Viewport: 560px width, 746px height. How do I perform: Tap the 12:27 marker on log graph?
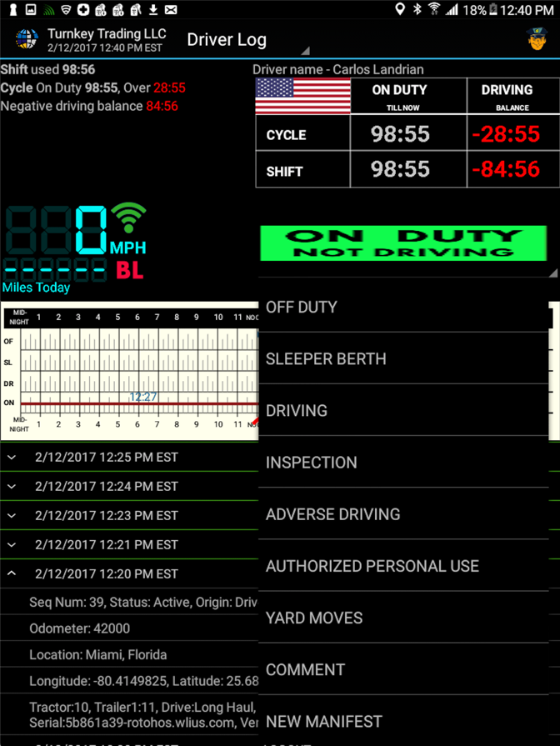142,397
